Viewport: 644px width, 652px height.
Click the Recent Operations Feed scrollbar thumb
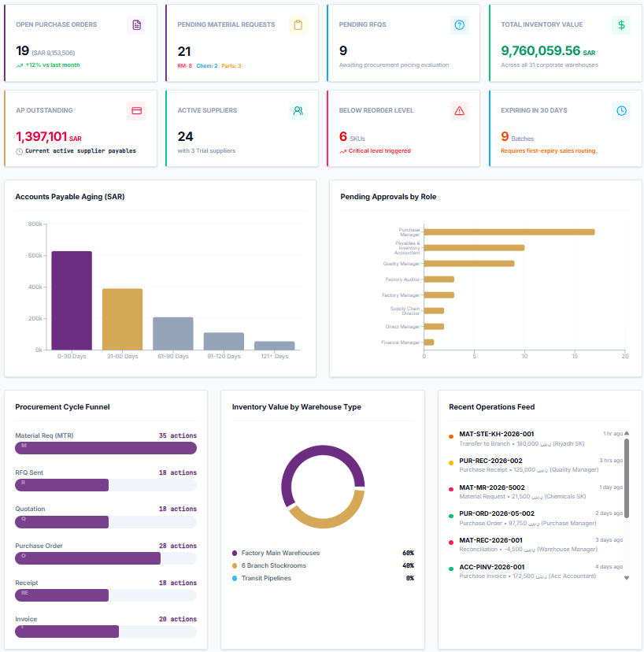point(627,478)
